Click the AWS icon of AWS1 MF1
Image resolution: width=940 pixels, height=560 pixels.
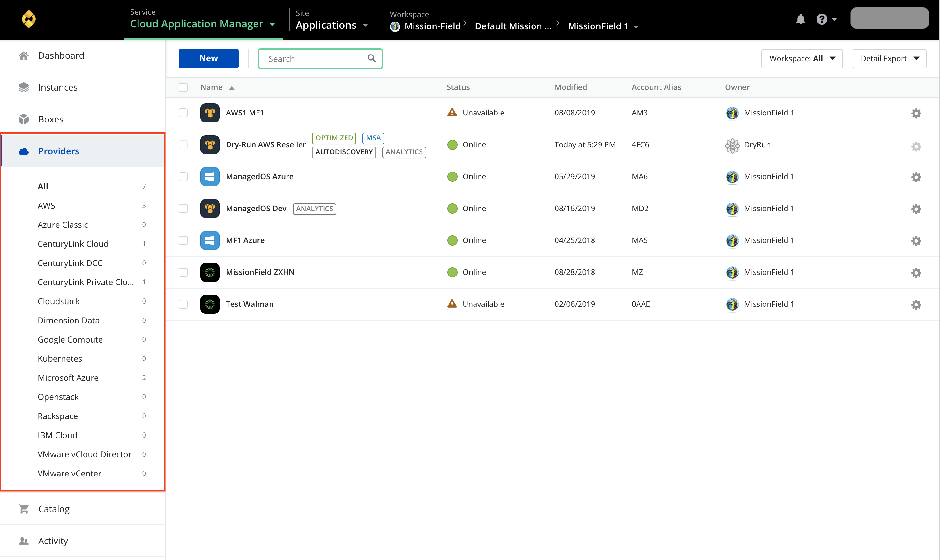(210, 113)
